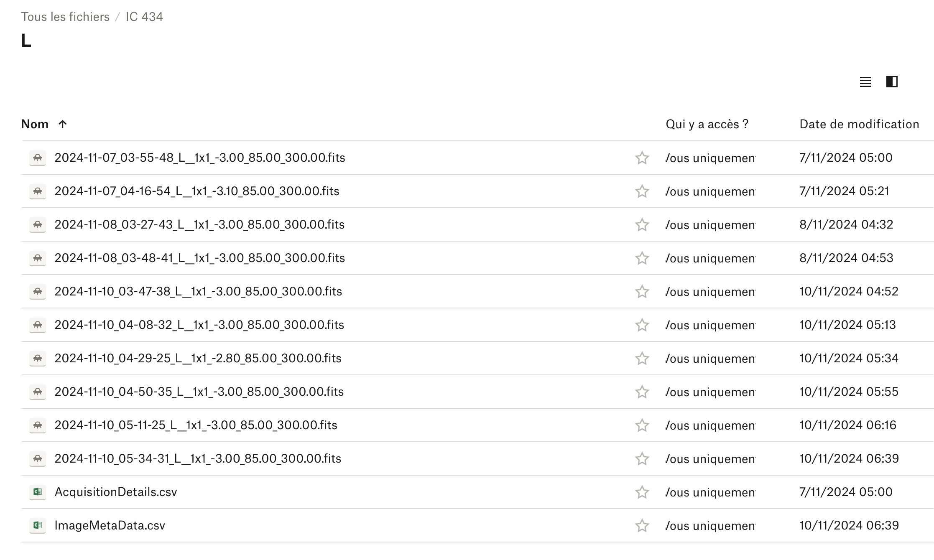Click the file icon for 2024-11-10_04-29-25 fits

[38, 358]
